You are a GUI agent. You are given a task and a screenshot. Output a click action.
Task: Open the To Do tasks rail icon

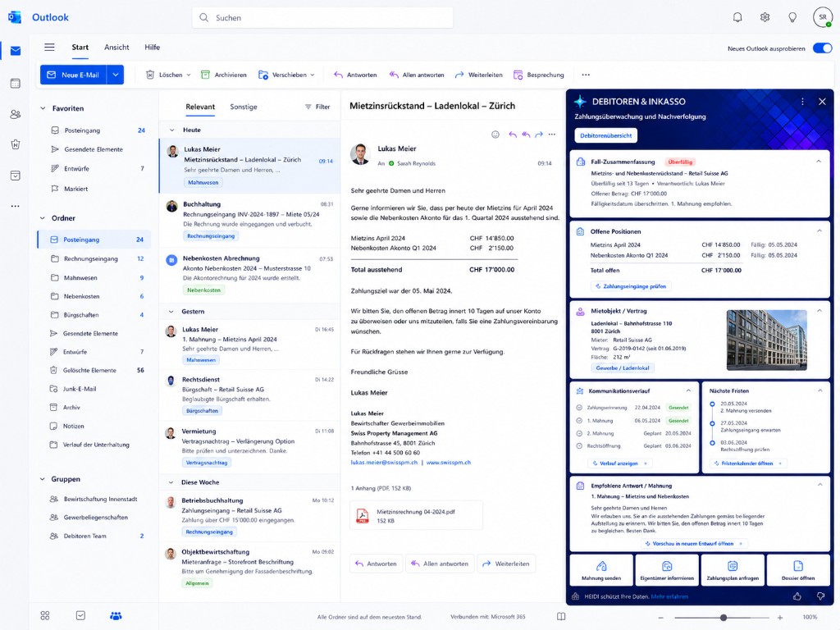(16, 176)
